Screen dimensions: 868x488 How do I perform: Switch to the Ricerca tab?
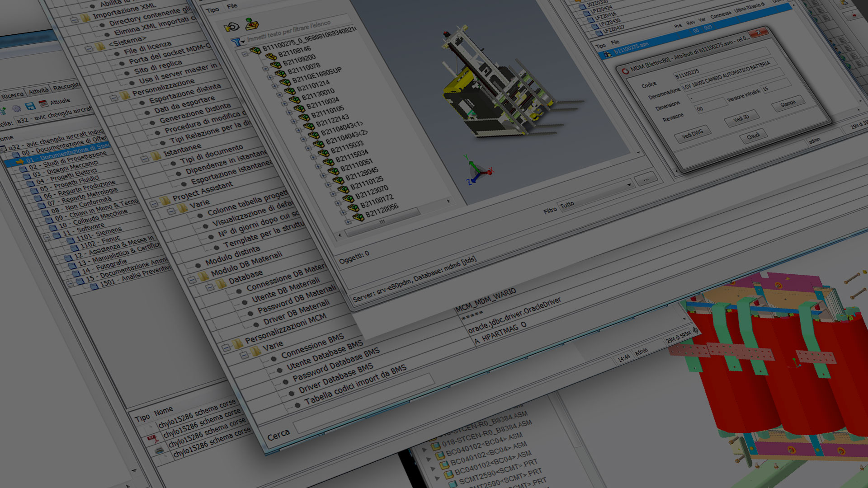12,95
